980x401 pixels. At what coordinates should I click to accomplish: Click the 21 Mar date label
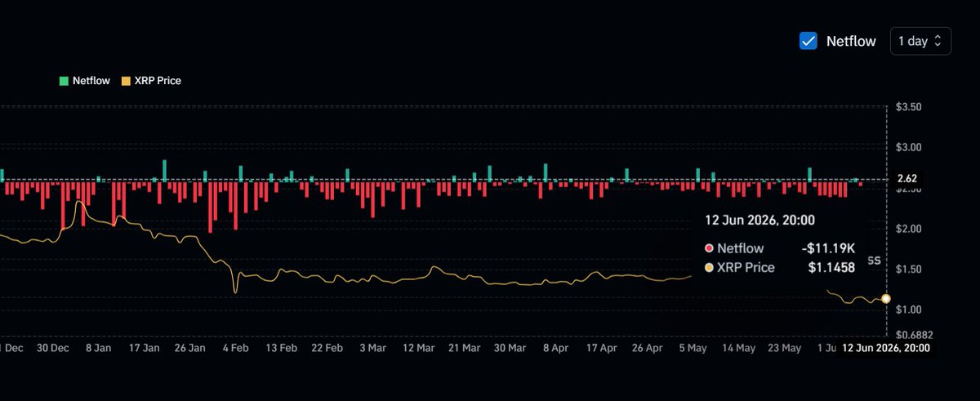point(465,348)
